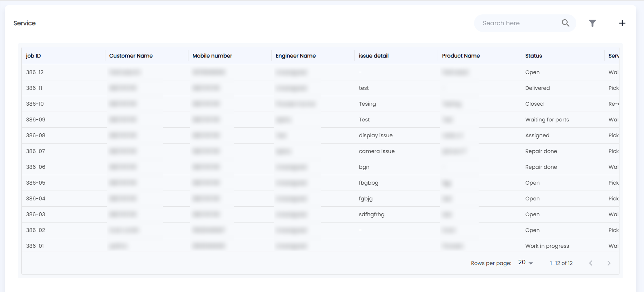Click the fgbjg issue detail cell
Screen dimensions: 644x292
(365, 199)
